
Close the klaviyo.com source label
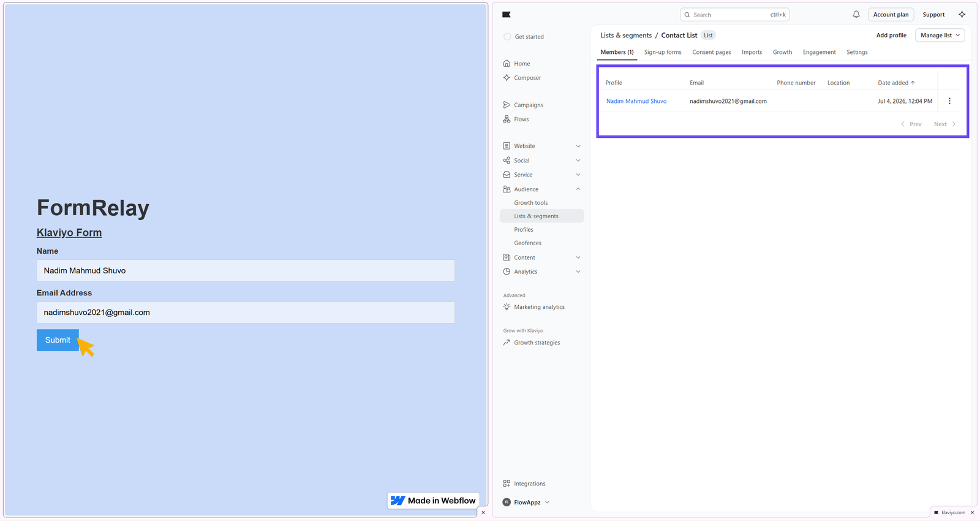coord(972,512)
